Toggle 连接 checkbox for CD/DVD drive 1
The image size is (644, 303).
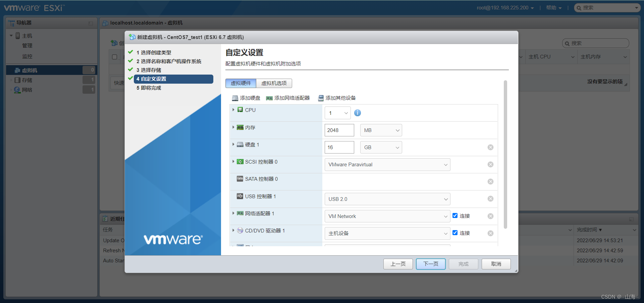455,233
